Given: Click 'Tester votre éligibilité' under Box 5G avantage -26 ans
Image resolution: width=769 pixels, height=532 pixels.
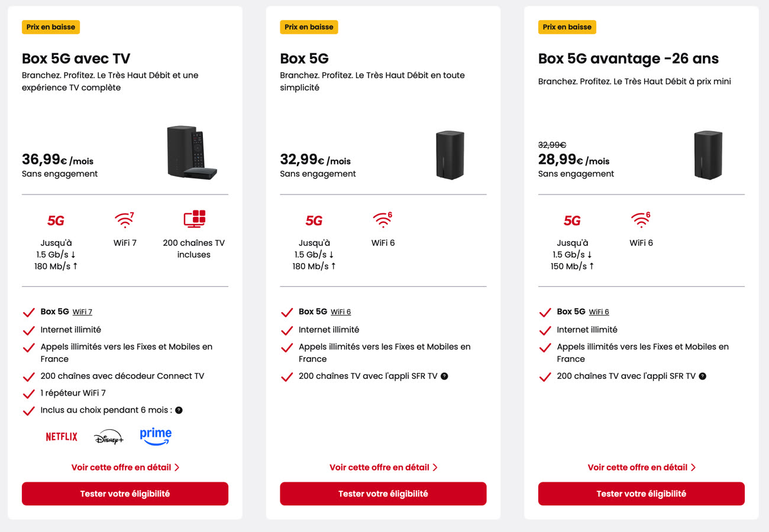Looking at the screenshot, I should pos(641,494).
